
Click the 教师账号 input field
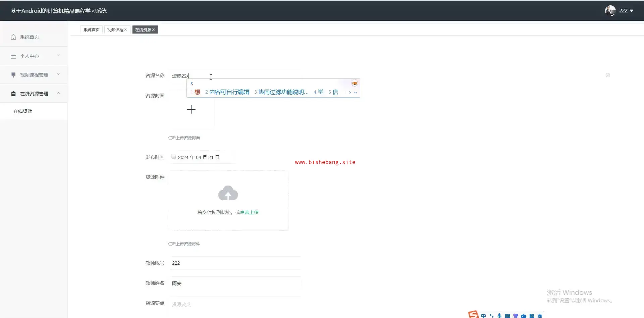click(x=235, y=263)
